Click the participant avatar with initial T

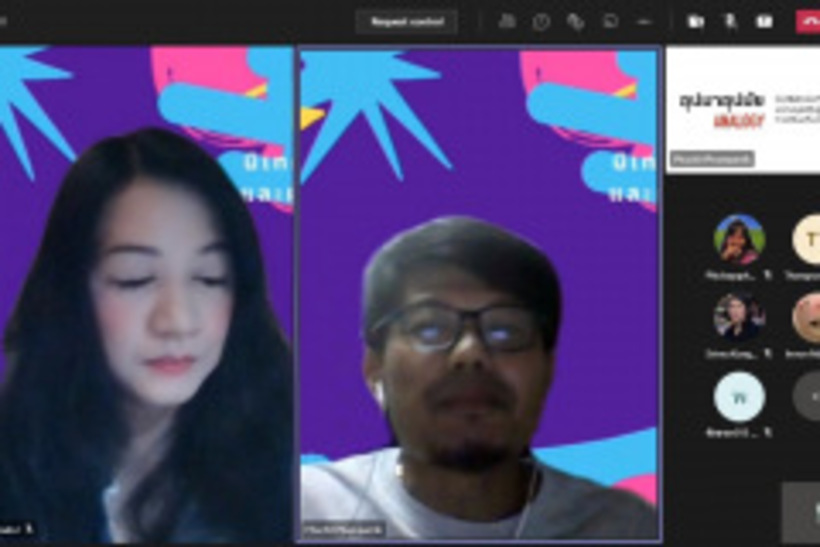(808, 239)
